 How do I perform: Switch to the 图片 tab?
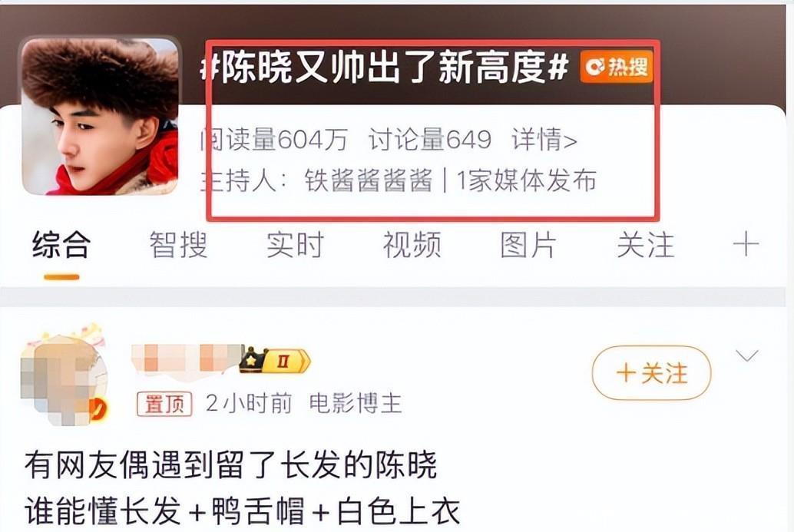[528, 246]
